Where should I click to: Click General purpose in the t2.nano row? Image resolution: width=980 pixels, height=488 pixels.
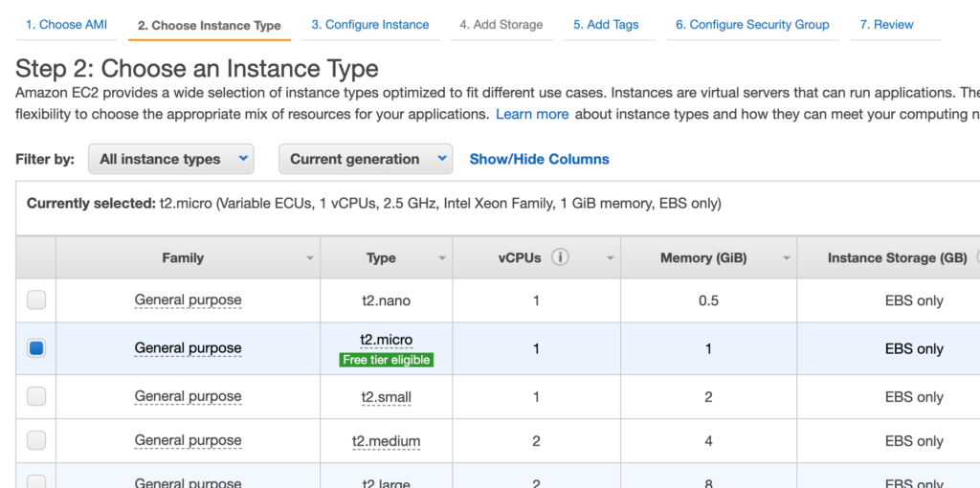(x=188, y=300)
